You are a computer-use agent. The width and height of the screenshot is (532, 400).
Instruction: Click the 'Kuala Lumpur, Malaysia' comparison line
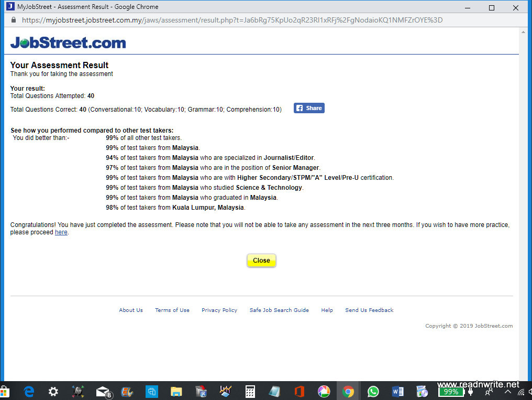pyautogui.click(x=175, y=208)
